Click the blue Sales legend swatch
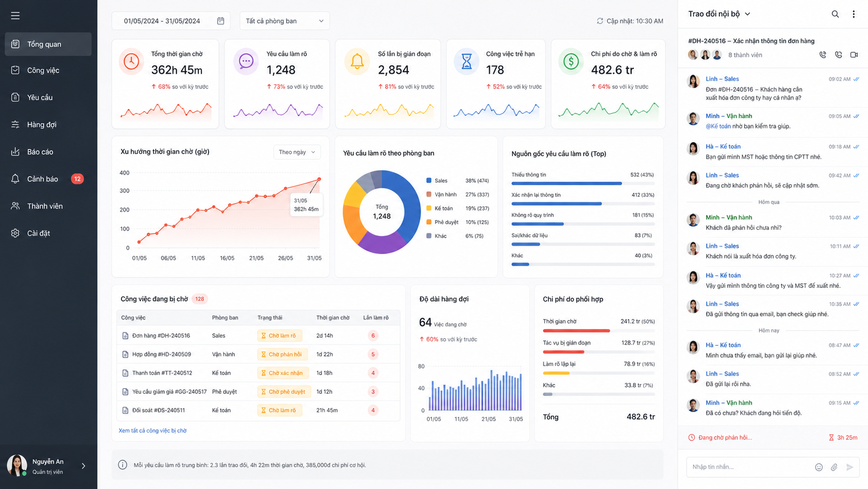This screenshot has height=489, width=868. [429, 180]
